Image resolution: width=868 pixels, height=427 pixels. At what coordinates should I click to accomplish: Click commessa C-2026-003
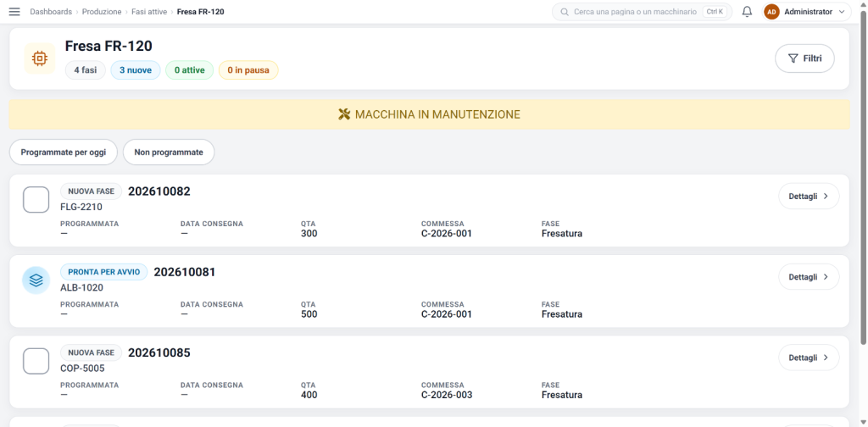click(447, 395)
